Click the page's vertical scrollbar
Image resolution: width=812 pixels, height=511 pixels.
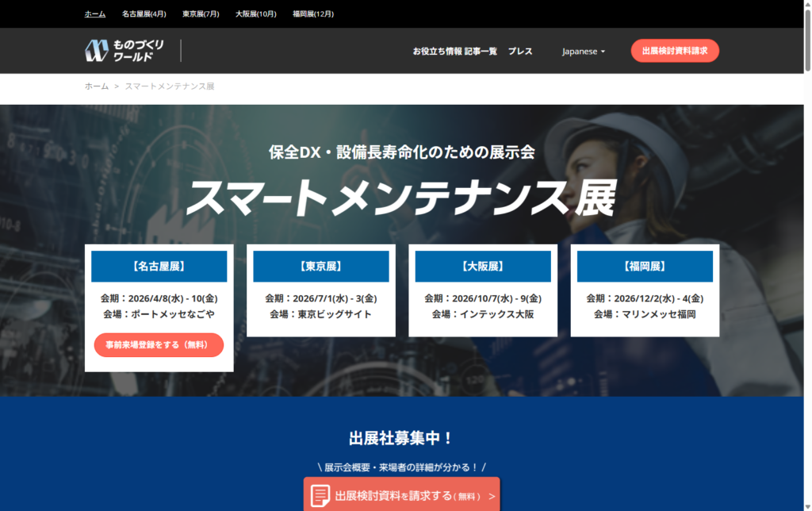tap(807, 238)
